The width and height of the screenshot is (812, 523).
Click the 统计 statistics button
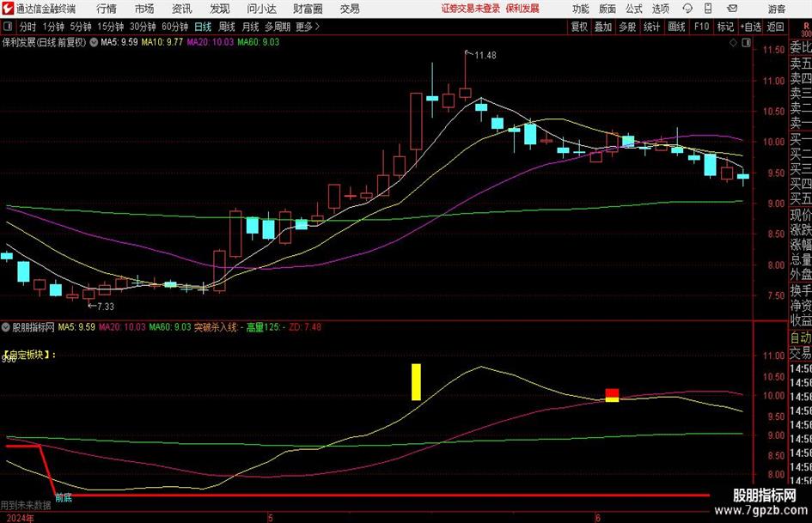[x=651, y=27]
